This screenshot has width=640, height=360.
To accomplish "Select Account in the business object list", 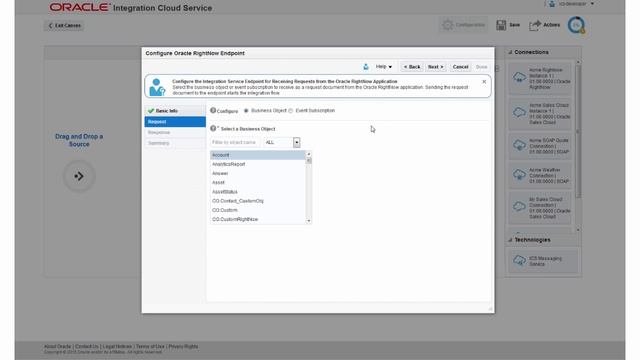I will tap(258, 155).
